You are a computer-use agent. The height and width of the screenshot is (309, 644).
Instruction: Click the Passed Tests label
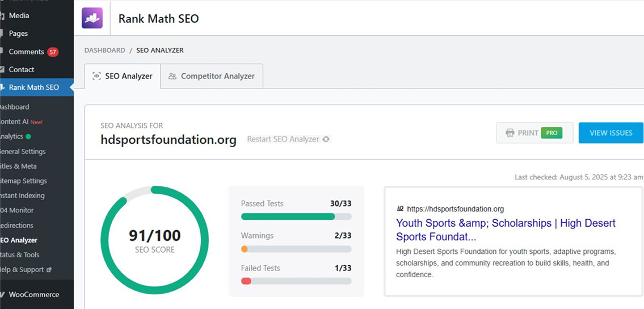[x=262, y=204]
